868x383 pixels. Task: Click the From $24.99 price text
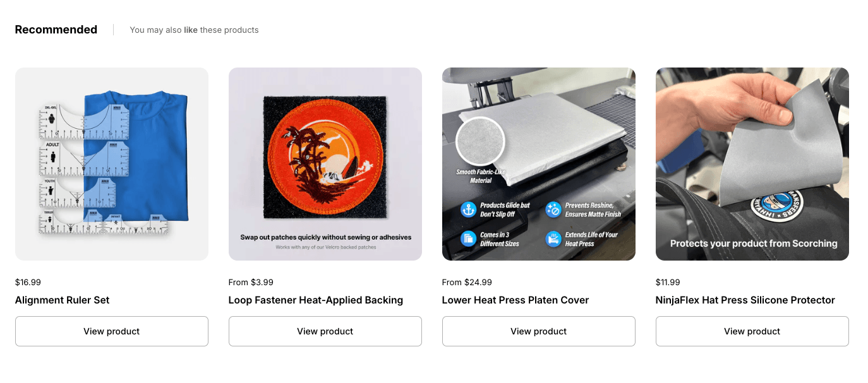point(467,282)
